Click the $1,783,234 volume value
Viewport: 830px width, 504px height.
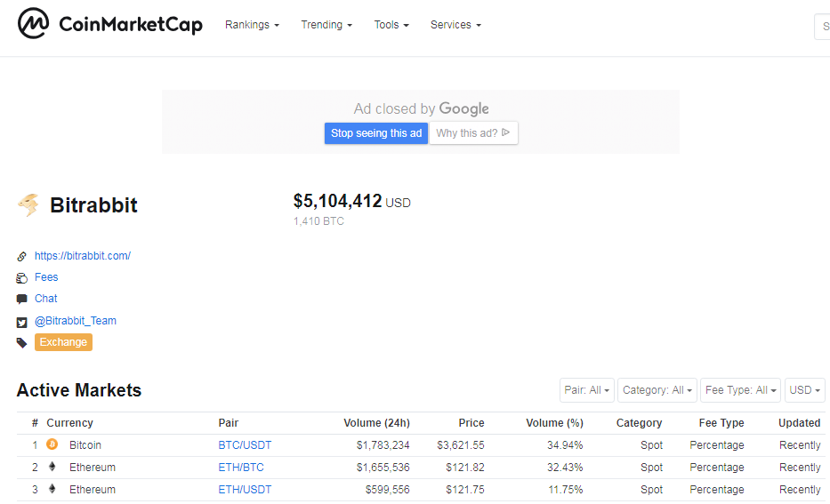(383, 445)
